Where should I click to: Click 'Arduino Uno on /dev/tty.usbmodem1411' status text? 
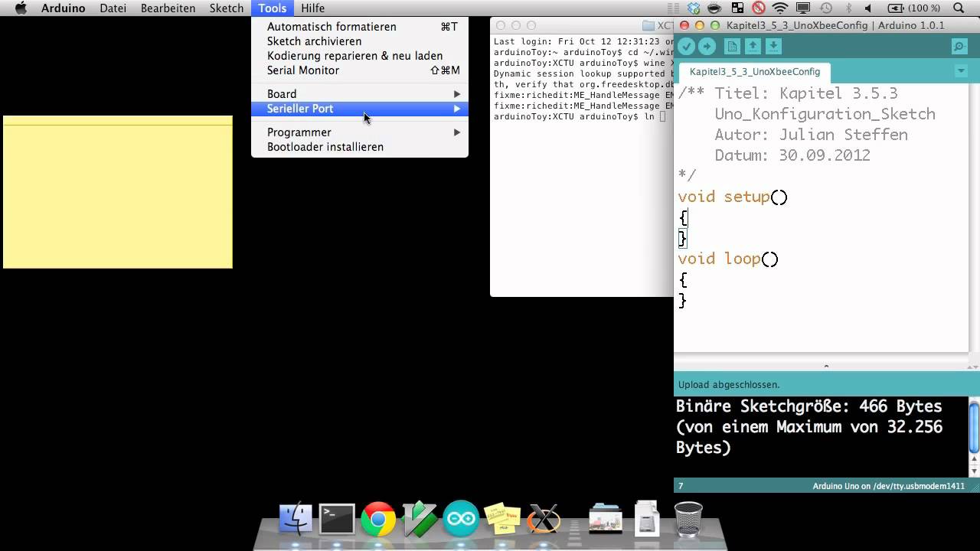[888, 486]
